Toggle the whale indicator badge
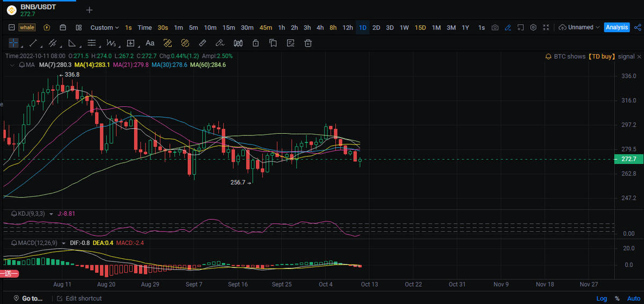Image resolution: width=644 pixels, height=304 pixels. [27, 27]
